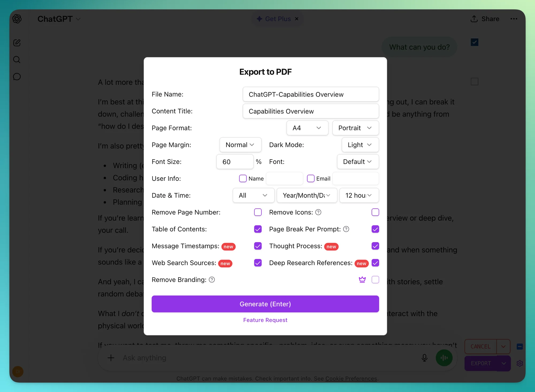This screenshot has width=535, height=392.
Task: Click the Ask anything message box
Action: point(267,358)
